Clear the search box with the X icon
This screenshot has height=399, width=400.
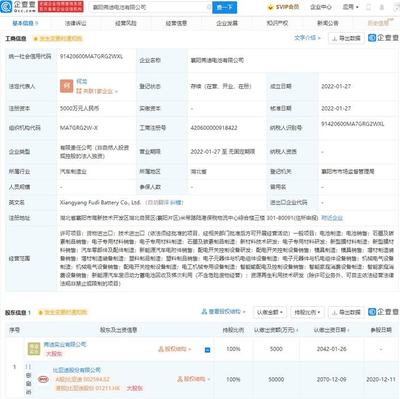[209, 7]
